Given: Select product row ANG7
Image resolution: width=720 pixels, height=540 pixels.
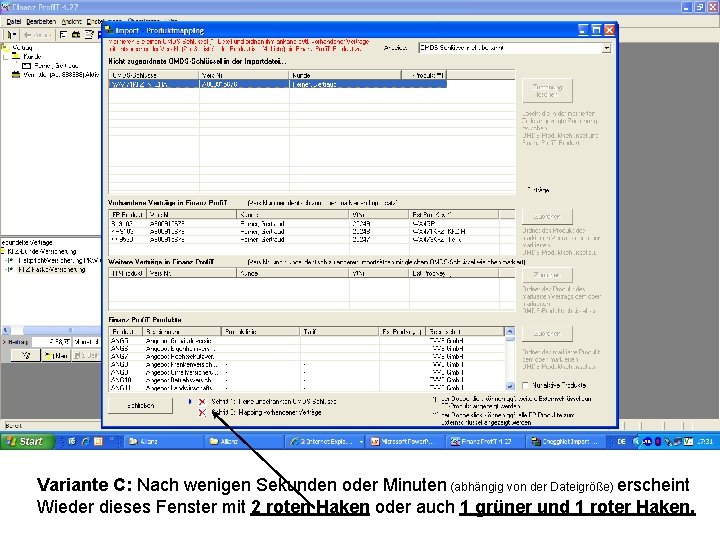Looking at the screenshot, I should (x=307, y=356).
